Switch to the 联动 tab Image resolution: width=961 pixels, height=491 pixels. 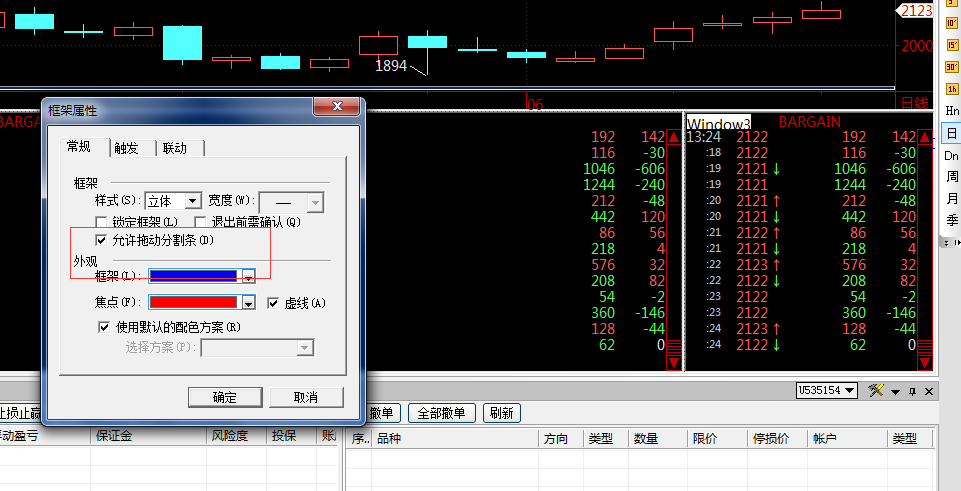(x=175, y=148)
